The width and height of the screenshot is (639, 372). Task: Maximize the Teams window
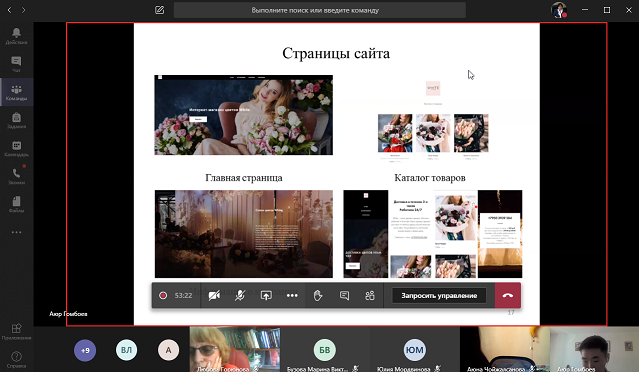coord(607,10)
